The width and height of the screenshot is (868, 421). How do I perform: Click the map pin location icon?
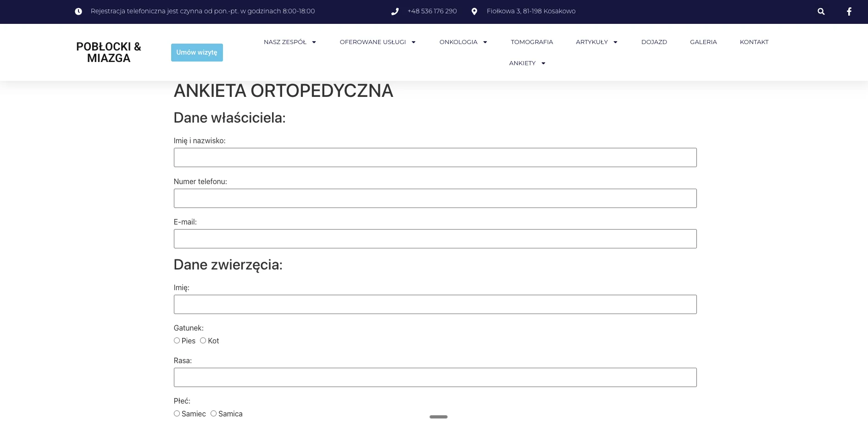(474, 11)
